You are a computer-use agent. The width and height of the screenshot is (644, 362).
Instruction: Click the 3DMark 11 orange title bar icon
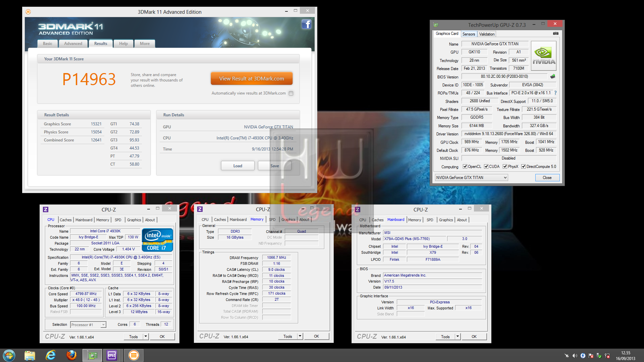(x=28, y=12)
